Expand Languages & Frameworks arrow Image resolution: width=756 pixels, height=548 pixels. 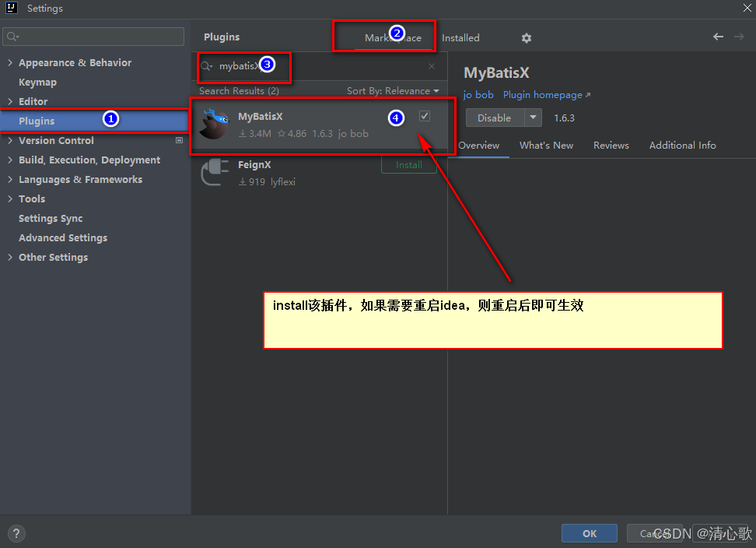[10, 180]
